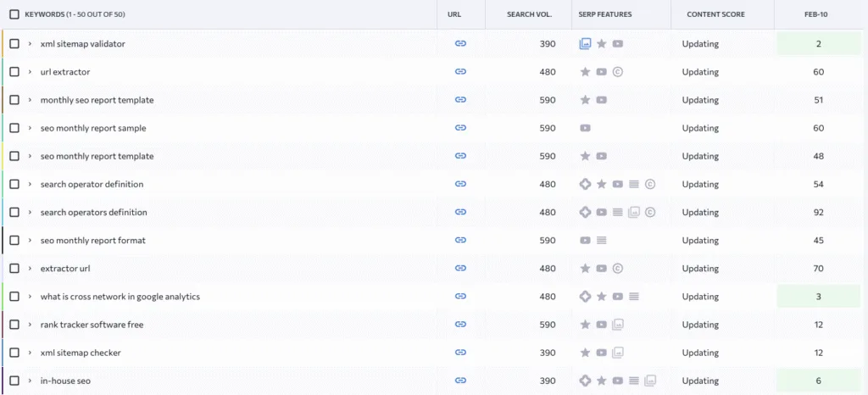
Task: Click Updating status in url extractor row
Action: (700, 72)
